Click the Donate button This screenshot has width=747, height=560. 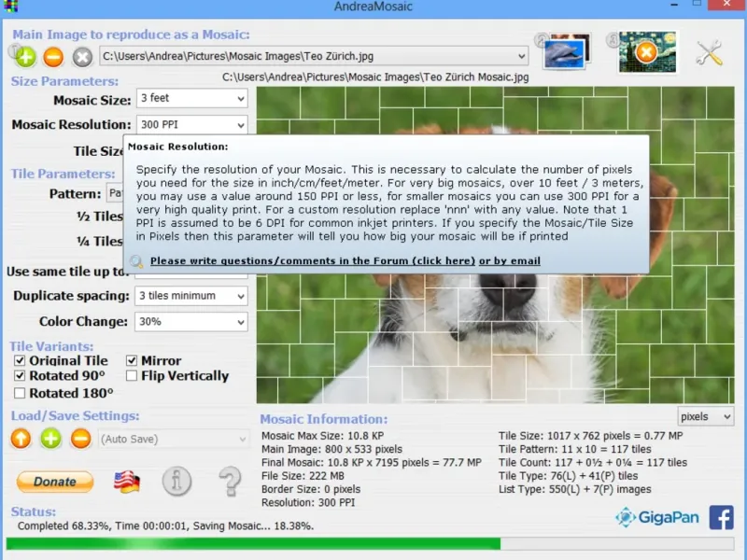click(x=55, y=482)
